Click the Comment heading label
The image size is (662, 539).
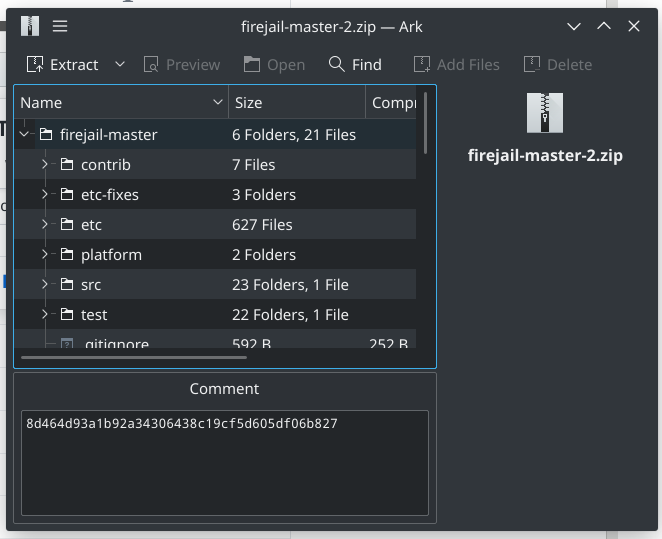[x=224, y=389]
